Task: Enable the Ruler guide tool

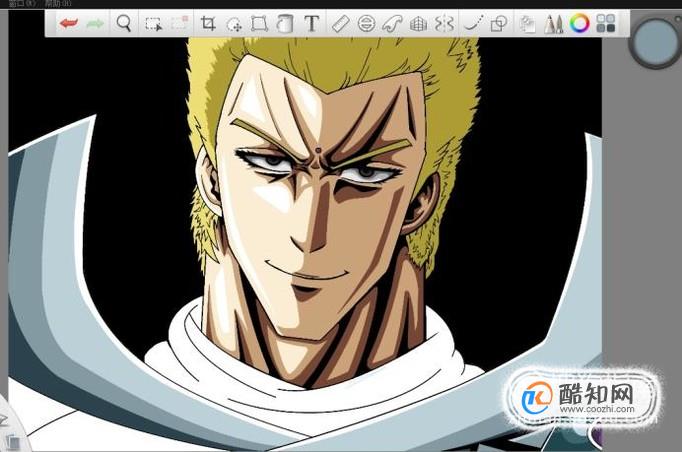Action: click(x=341, y=23)
